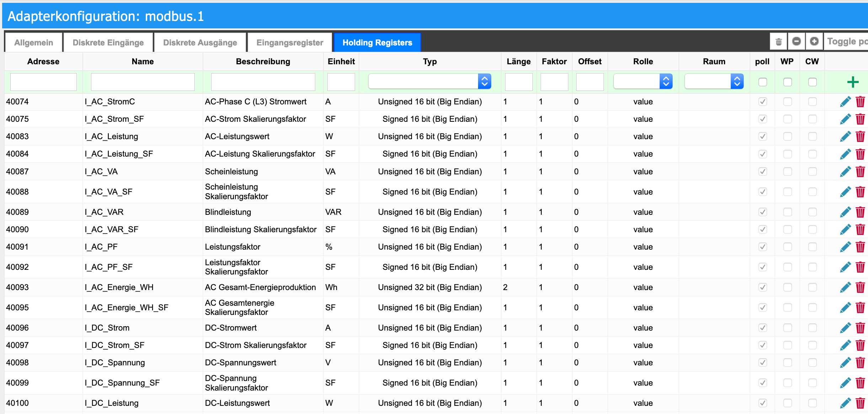This screenshot has width=868, height=414.
Task: Open the Allgemein tab
Action: click(34, 43)
